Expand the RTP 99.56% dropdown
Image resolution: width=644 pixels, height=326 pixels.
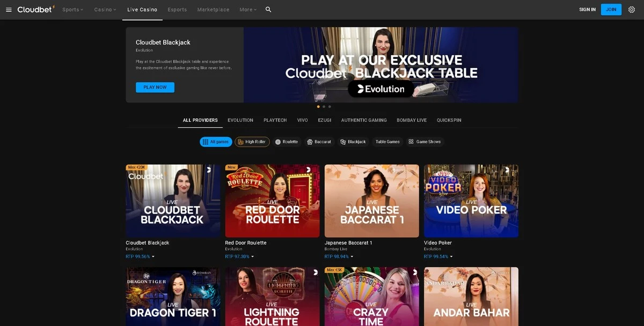click(140, 256)
